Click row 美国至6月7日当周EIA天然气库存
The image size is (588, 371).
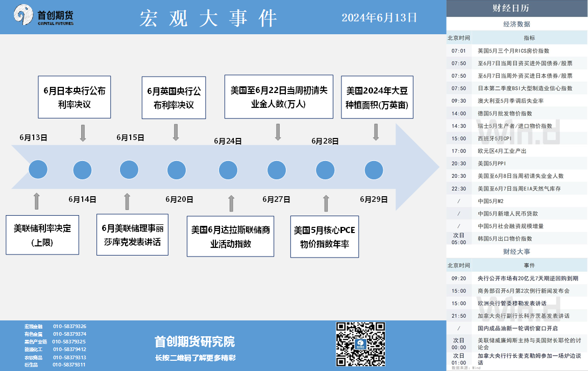click(x=517, y=189)
